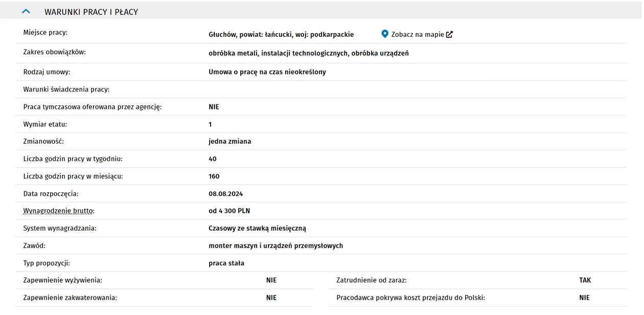The width and height of the screenshot is (644, 315).
Task: Click the NIE value for koszt przejazdu do Polski
Action: [x=585, y=298]
